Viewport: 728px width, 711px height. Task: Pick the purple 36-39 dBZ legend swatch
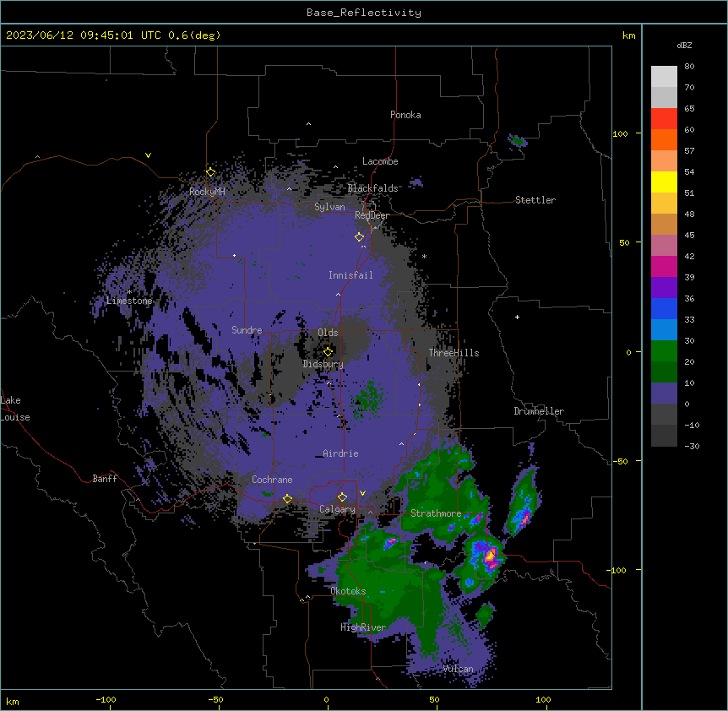click(x=664, y=288)
